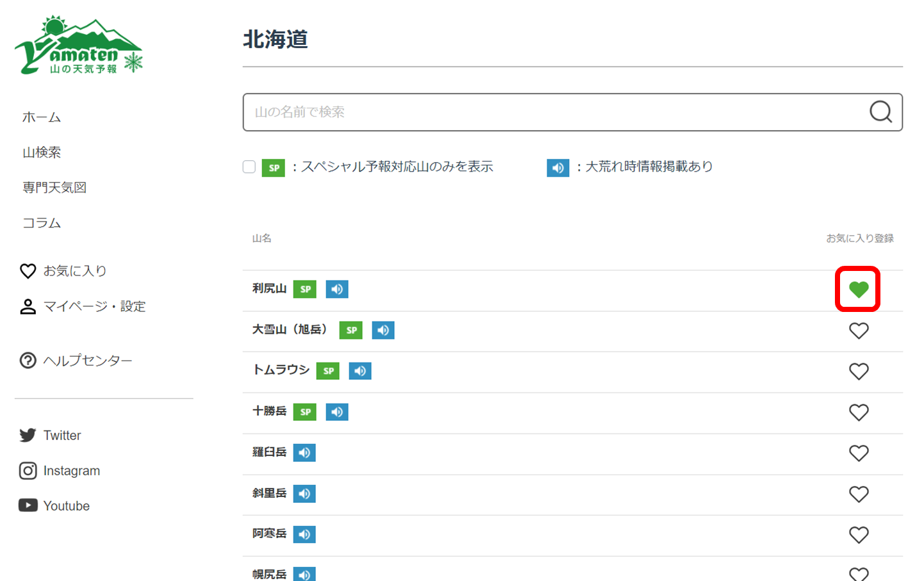924x581 pixels.
Task: Click the speaker icon beside 羅臼岳
Action: coord(304,453)
